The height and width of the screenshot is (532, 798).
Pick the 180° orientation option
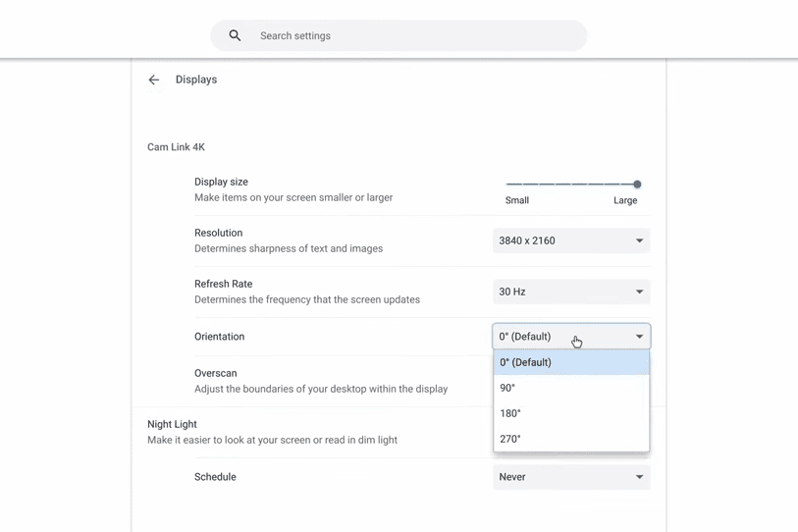(x=570, y=413)
